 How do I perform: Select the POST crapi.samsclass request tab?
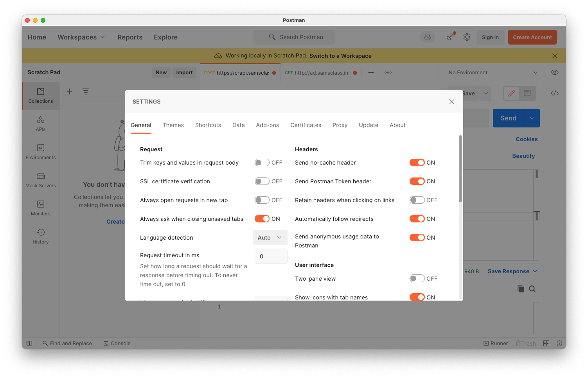pos(240,73)
